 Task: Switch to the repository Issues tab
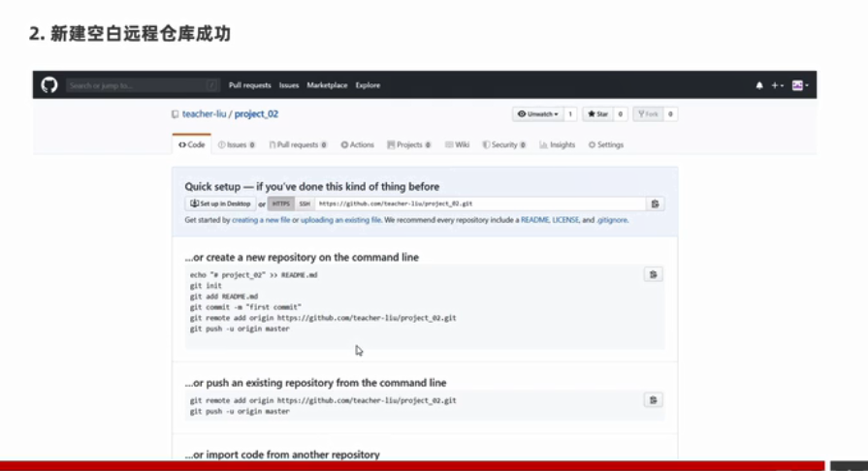coord(237,144)
